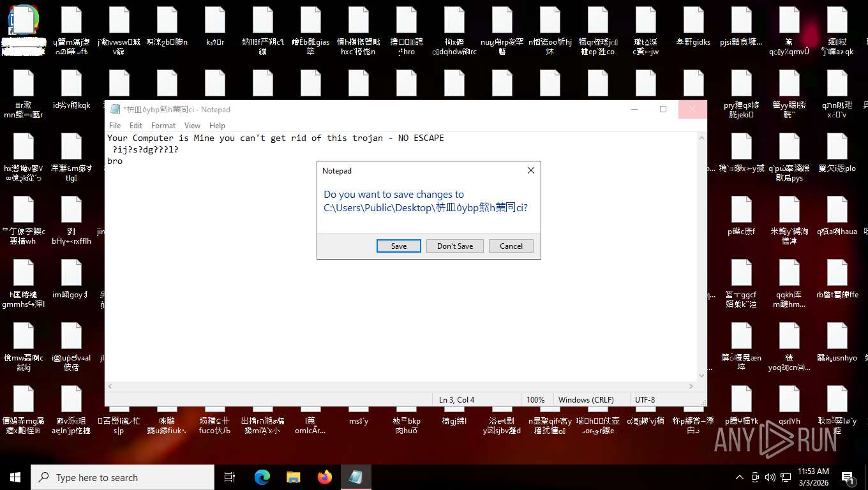
Task: Click the '?ij?s?dg???l?' line in Notepad
Action: (x=146, y=149)
